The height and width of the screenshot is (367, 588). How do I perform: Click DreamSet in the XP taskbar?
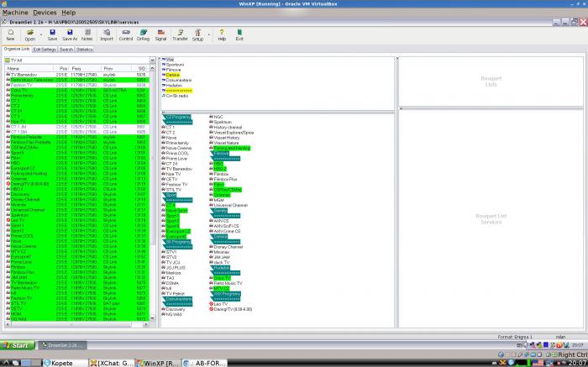point(62,345)
